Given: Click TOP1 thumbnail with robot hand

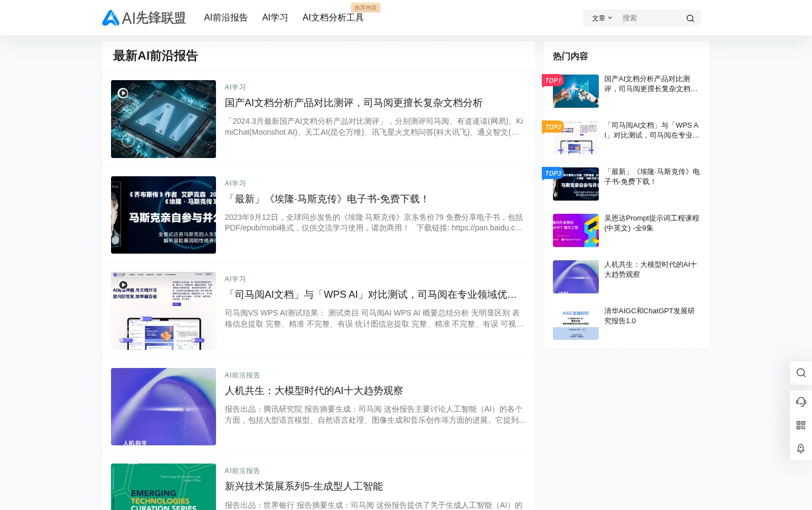Looking at the screenshot, I should point(576,91).
